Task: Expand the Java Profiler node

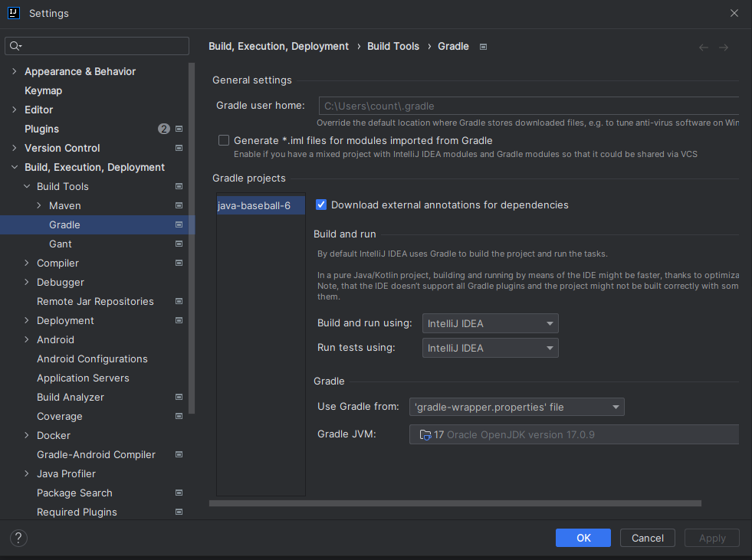Action: (x=27, y=473)
